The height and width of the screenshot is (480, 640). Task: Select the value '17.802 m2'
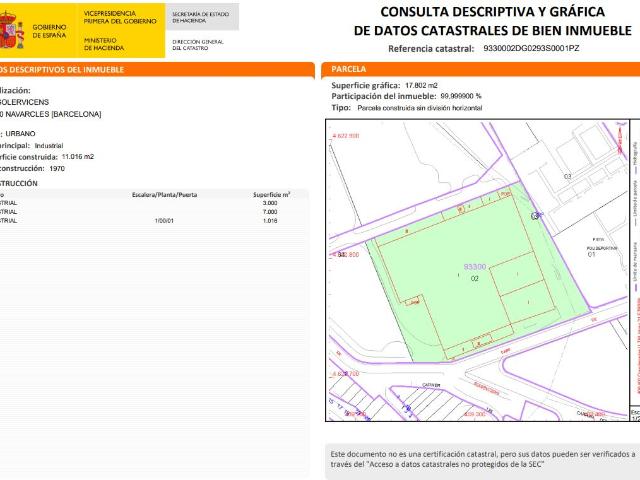point(421,85)
